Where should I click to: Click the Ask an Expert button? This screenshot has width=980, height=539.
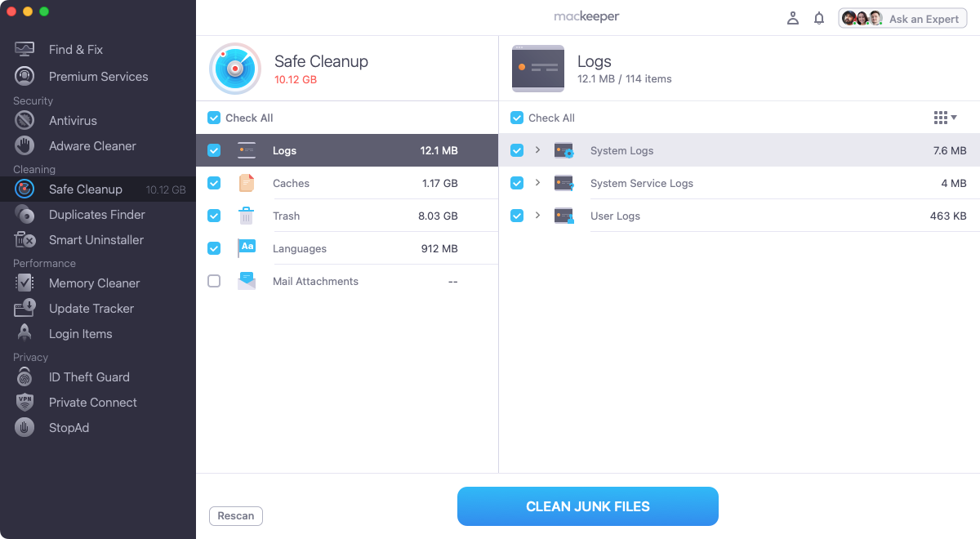point(902,18)
